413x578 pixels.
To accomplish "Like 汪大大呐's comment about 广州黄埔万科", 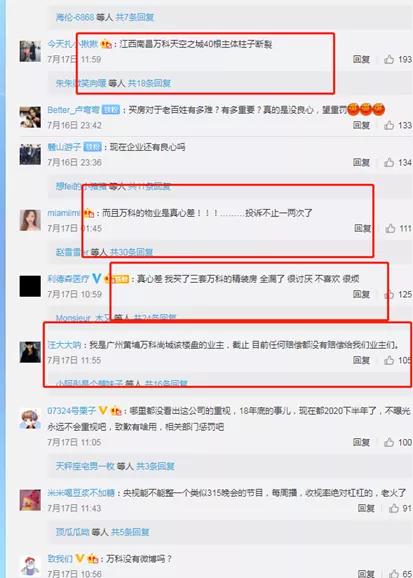I will pyautogui.click(x=389, y=360).
